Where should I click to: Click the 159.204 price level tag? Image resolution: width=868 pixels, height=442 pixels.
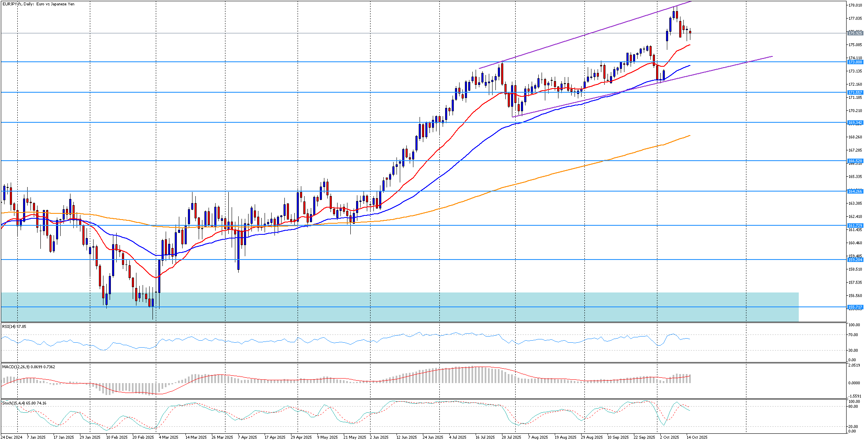[855, 260]
